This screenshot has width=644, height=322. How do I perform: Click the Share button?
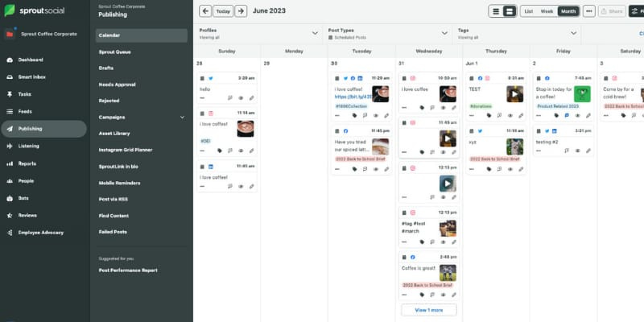612,11
